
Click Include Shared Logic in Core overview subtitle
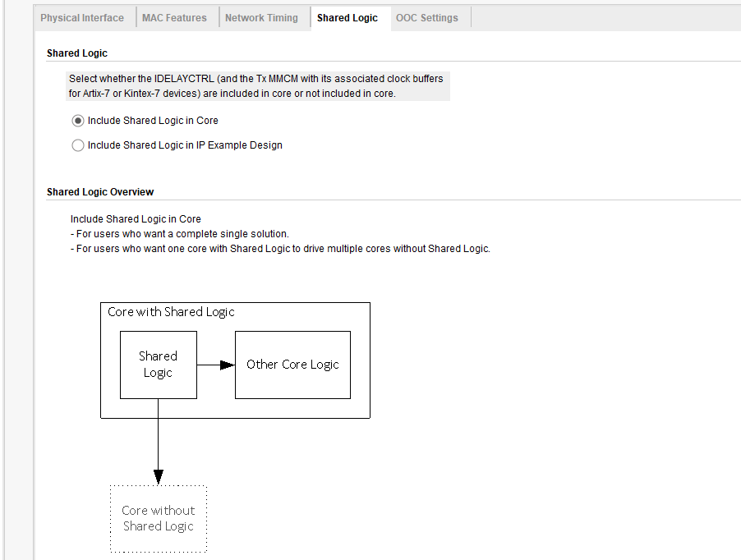136,219
